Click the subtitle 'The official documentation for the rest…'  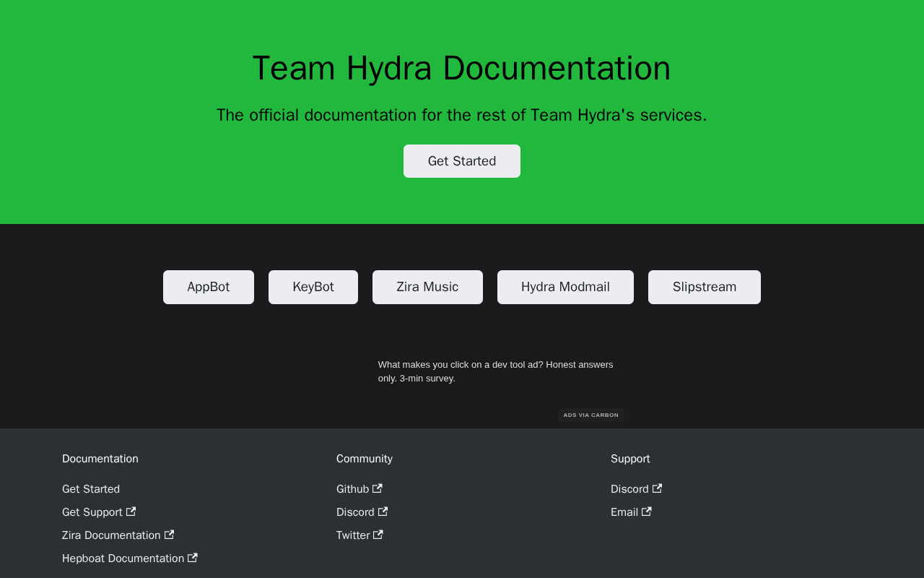[462, 115]
